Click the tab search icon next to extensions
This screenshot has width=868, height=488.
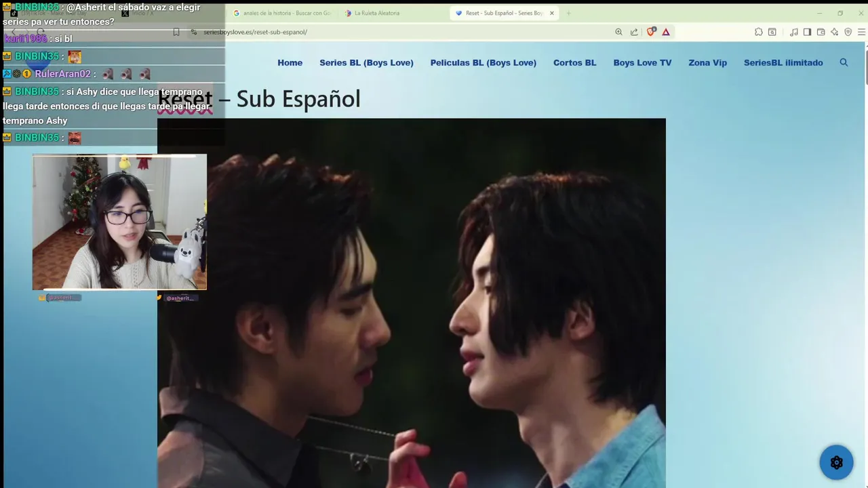(x=772, y=32)
